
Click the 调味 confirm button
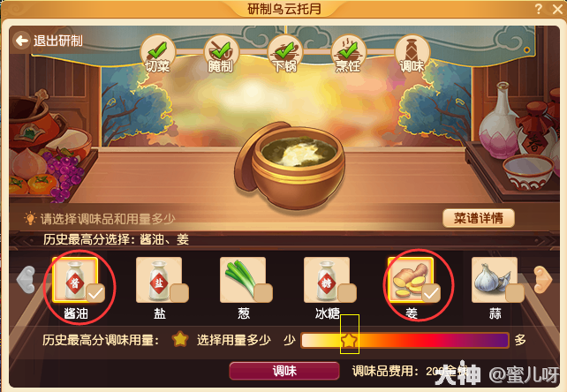point(284,371)
